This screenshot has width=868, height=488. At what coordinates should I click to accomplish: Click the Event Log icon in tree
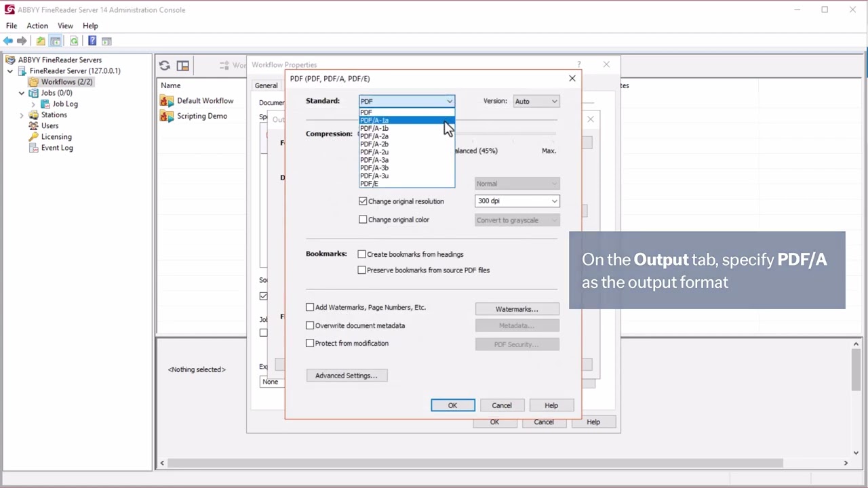pos(34,147)
